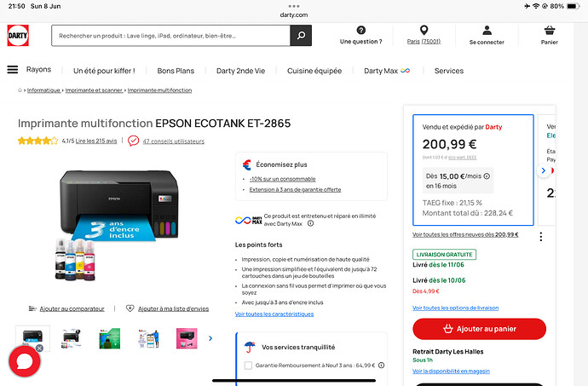
Task: Open 'Lire les 215 avis' link
Action: (96, 141)
